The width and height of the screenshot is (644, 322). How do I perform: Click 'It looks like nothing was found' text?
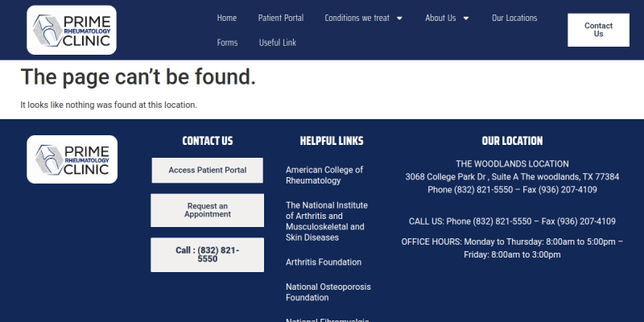click(109, 105)
